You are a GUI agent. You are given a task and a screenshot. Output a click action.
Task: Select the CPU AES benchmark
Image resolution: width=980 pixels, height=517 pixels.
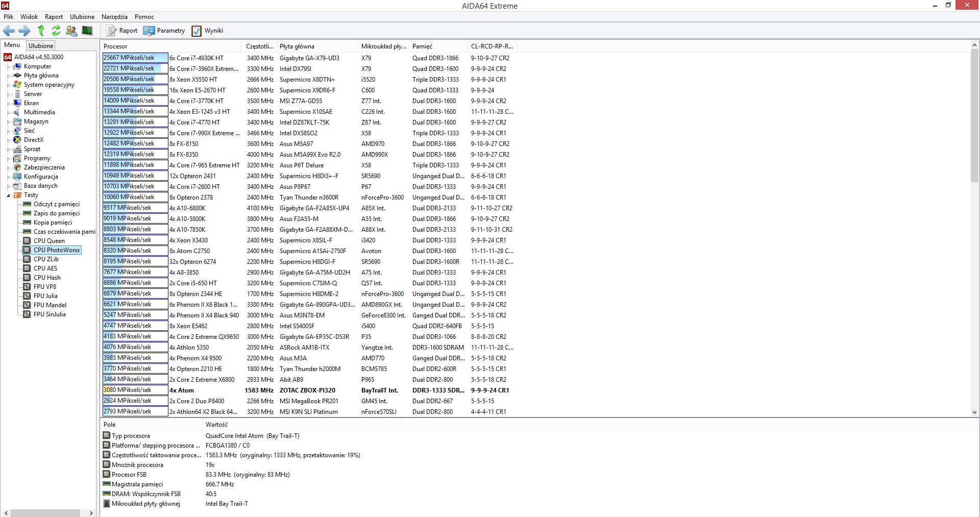pos(45,268)
